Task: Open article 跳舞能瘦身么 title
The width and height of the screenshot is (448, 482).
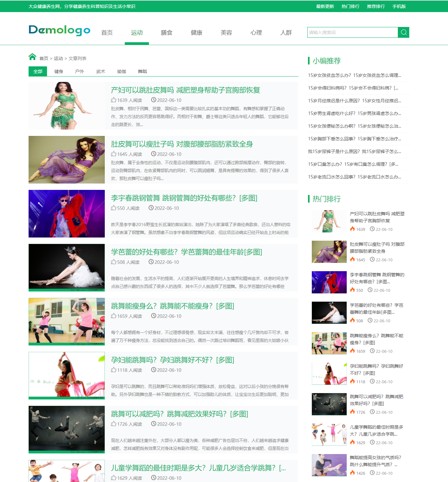Action: 173,306
